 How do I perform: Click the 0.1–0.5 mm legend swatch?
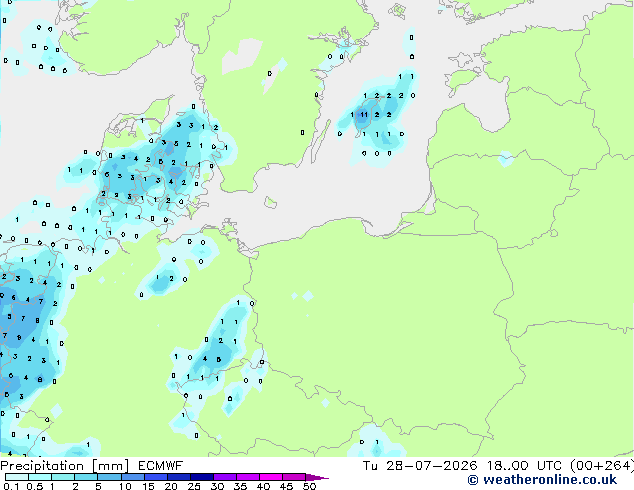(x=17, y=477)
